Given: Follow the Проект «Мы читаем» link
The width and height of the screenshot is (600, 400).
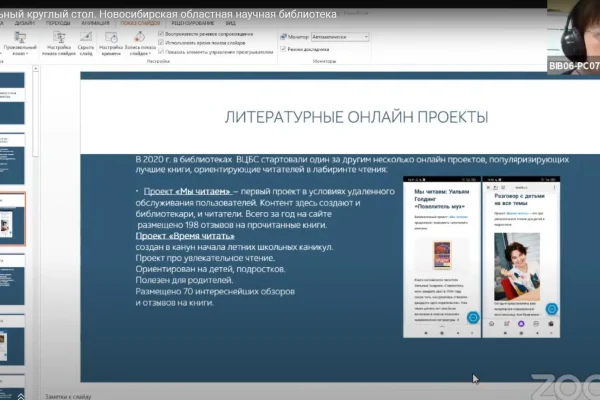Looking at the screenshot, I should coord(188,191).
